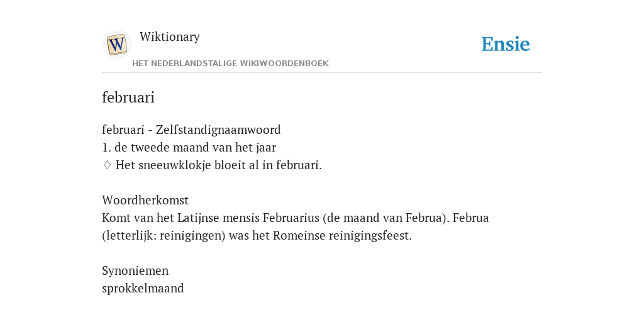Click the definition 'de tweede maand van het jaar'
Image resolution: width=644 pixels, height=322 pixels.
tap(195, 147)
